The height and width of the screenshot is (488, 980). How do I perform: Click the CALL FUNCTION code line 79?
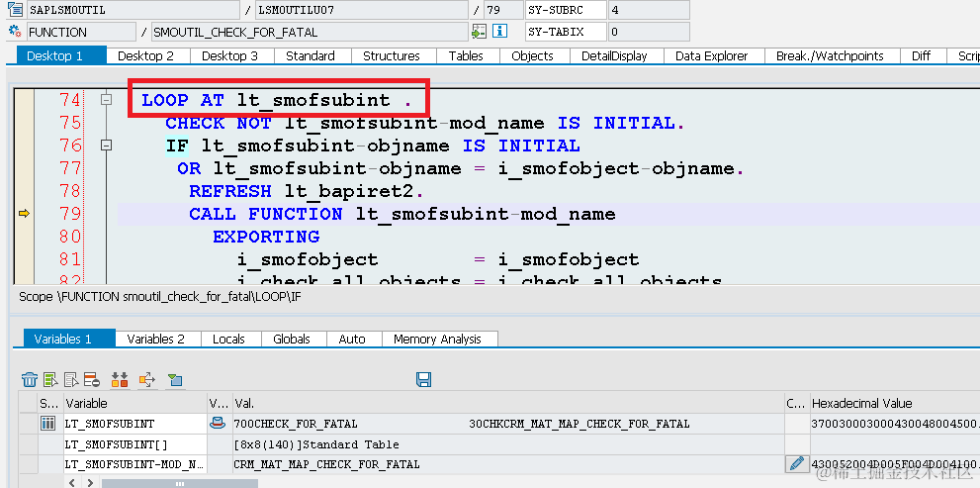click(401, 214)
